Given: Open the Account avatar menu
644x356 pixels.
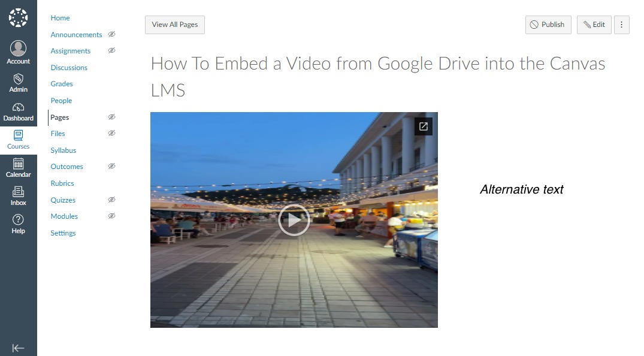Looking at the screenshot, I should 18,49.
